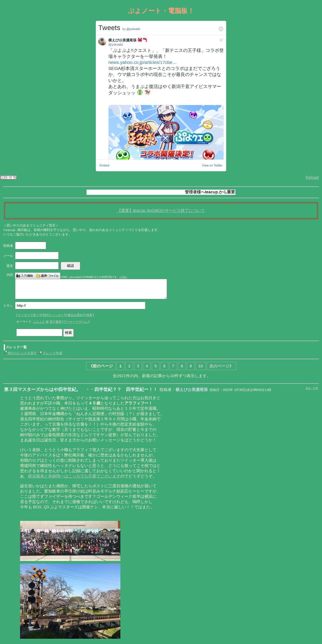Select page 9 in pagination
Viewport: 322px width, 644px height.
(x=191, y=366)
